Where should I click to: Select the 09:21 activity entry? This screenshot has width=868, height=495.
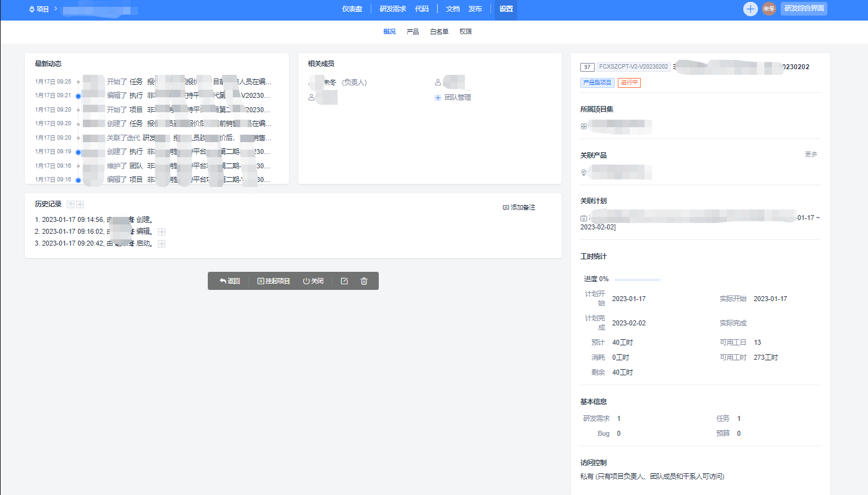tap(154, 96)
